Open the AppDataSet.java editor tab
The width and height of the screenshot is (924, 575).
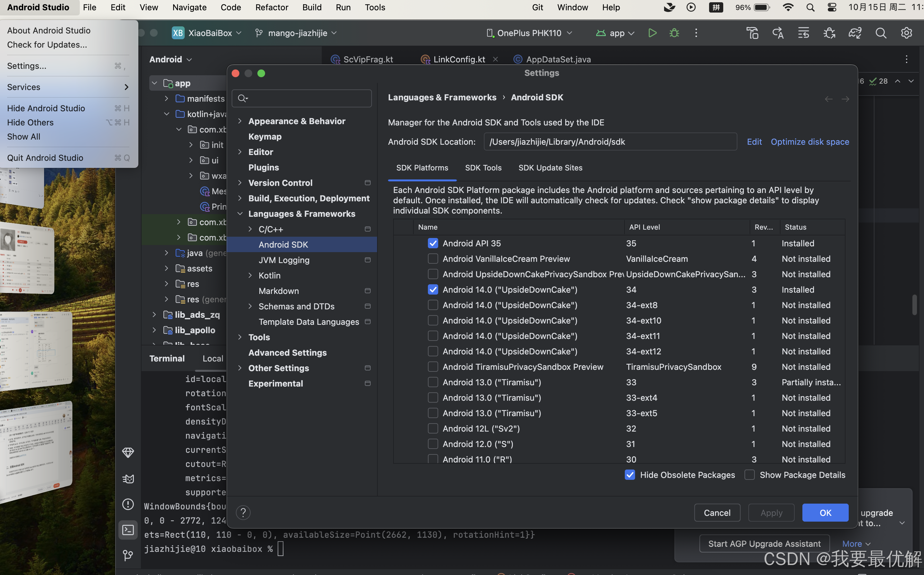(x=552, y=59)
